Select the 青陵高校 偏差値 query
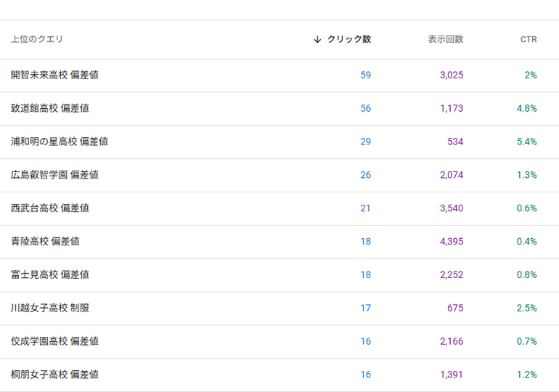Viewport: 559px width, 392px height. (45, 242)
